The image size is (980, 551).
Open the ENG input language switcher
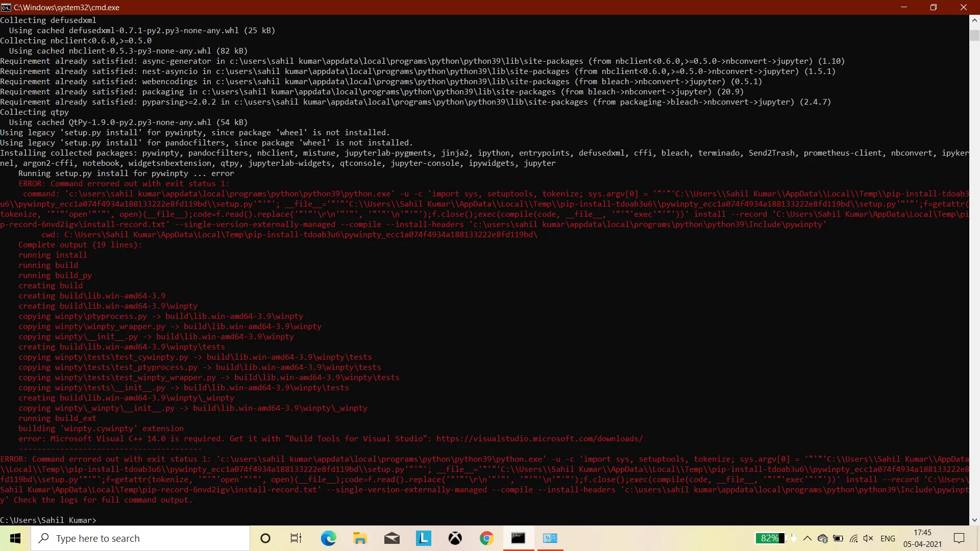[888, 538]
